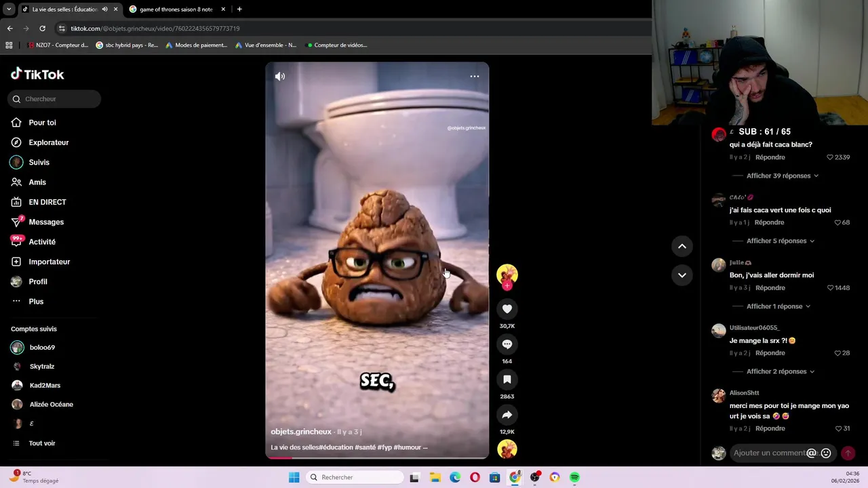Viewport: 868px width, 488px height.
Task: Seek on the video progress bar
Action: click(x=377, y=458)
